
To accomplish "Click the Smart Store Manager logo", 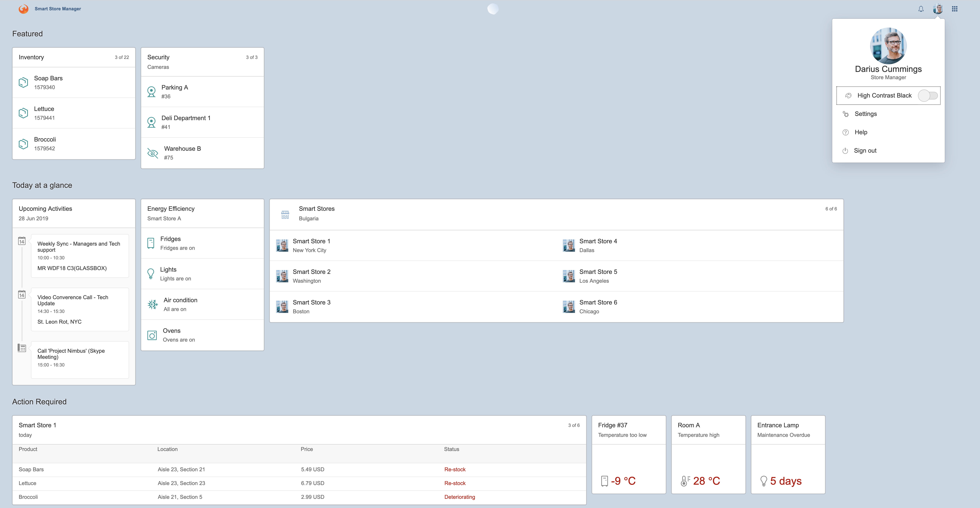I will (24, 9).
